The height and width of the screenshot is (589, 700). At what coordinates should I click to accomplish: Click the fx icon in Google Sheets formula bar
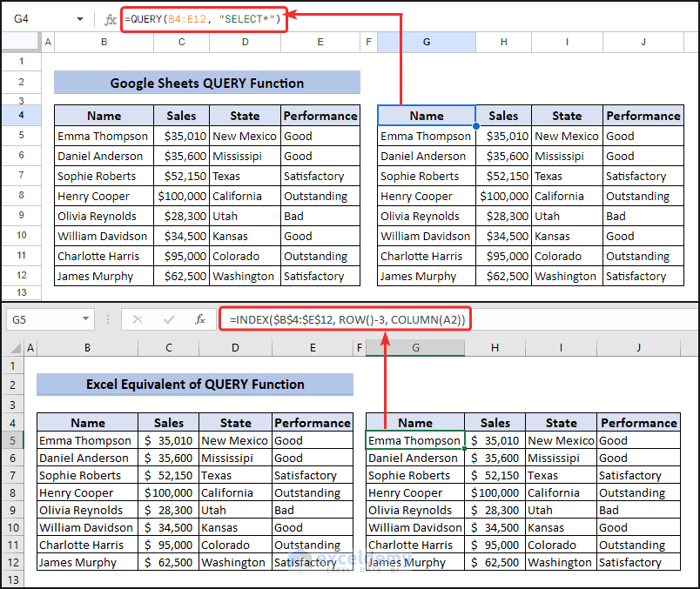(x=111, y=20)
